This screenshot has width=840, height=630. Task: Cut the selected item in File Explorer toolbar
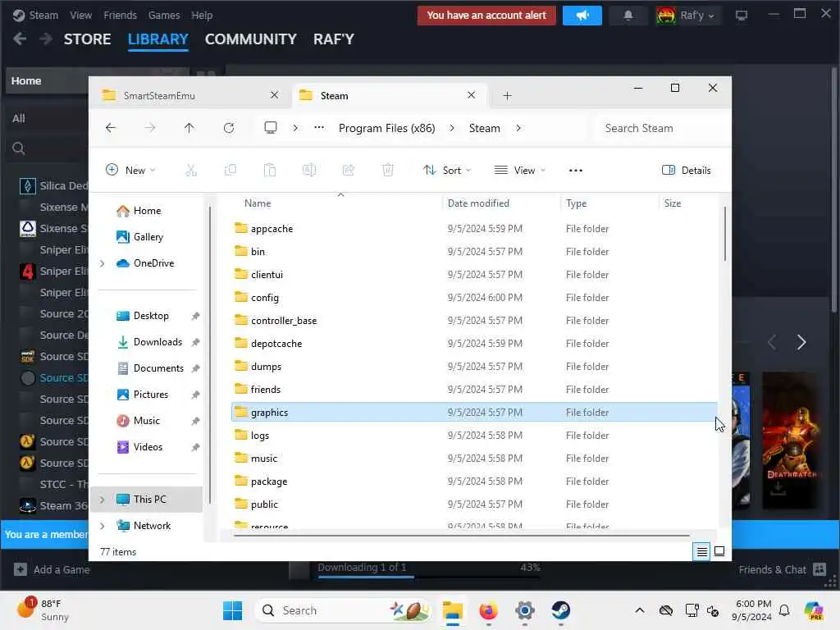point(191,171)
